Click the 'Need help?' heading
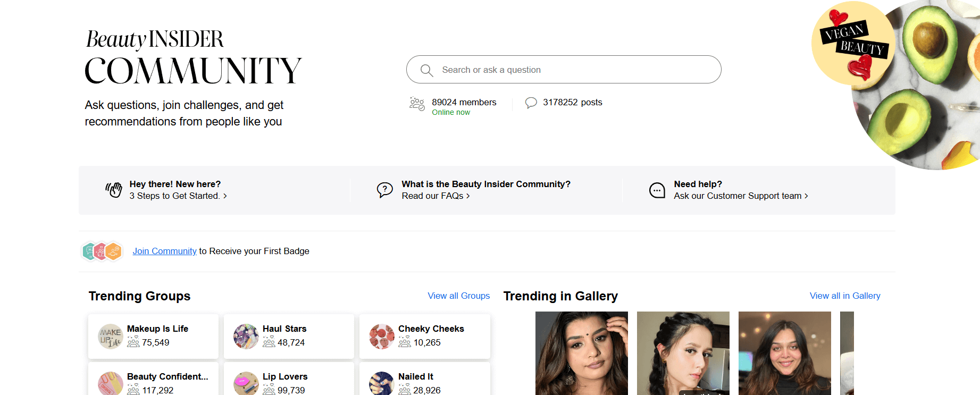Viewport: 980px width, 395px height. coord(698,184)
